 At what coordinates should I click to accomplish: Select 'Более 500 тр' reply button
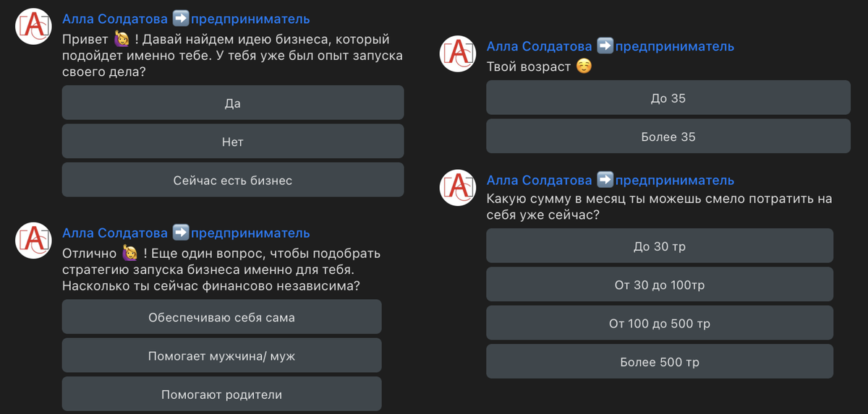660,361
